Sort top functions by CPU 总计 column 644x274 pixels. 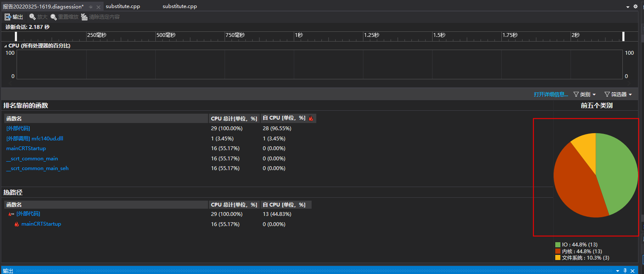234,118
